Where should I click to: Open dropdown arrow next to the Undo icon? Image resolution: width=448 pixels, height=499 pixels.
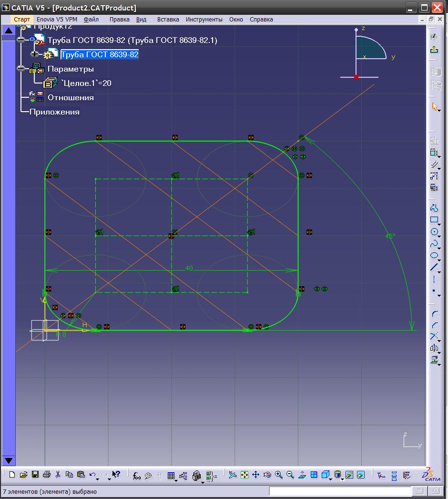pyautogui.click(x=97, y=479)
